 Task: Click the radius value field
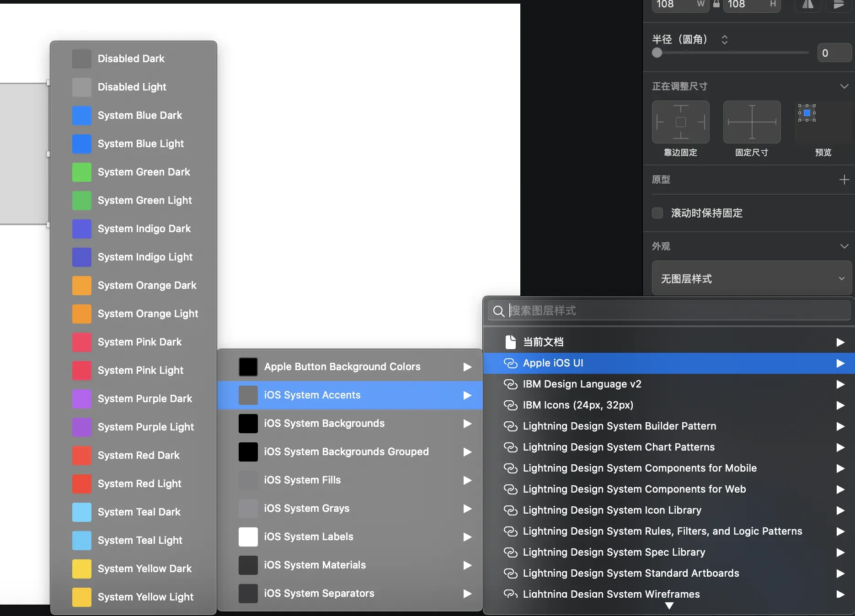[834, 53]
